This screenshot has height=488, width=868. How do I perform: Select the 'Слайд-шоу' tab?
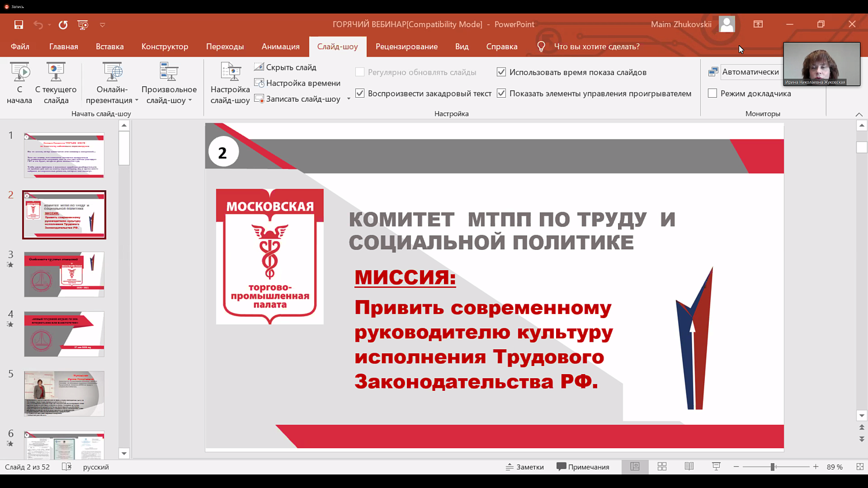tap(337, 46)
